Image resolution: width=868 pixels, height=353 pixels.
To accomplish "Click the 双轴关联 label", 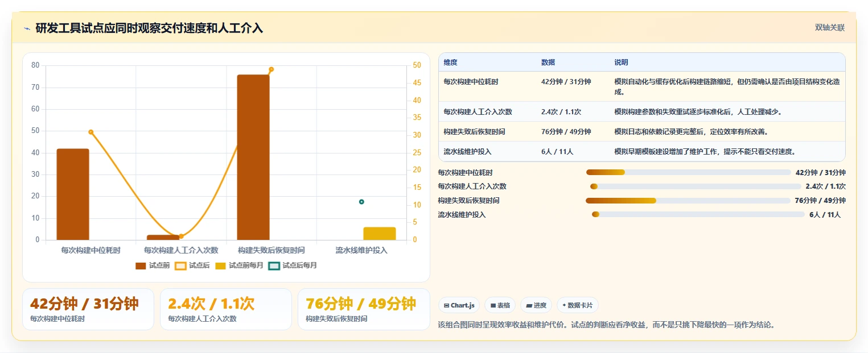I will [x=830, y=28].
